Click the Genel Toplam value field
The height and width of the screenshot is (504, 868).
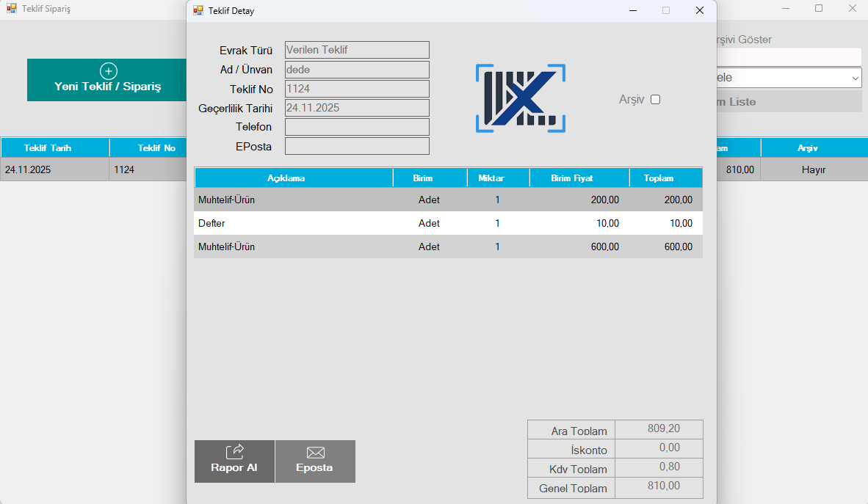click(x=659, y=486)
